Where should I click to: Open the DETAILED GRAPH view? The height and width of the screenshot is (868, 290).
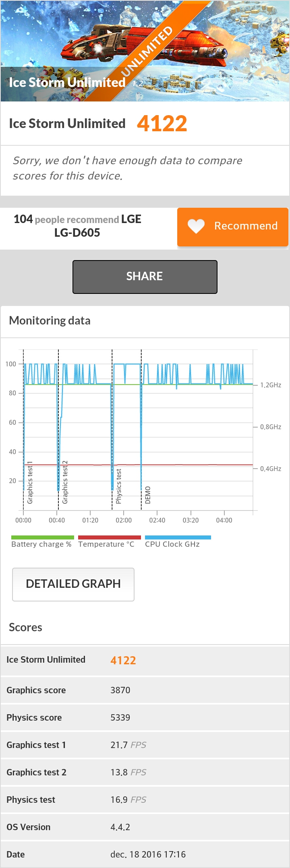(73, 584)
